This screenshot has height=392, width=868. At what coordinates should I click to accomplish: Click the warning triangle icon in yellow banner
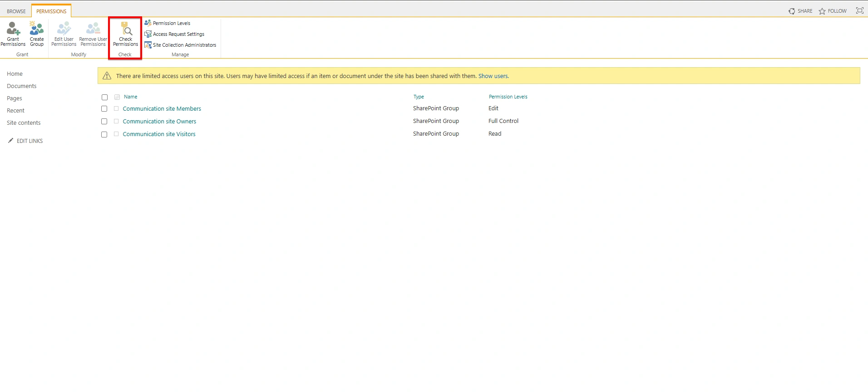pyautogui.click(x=107, y=76)
